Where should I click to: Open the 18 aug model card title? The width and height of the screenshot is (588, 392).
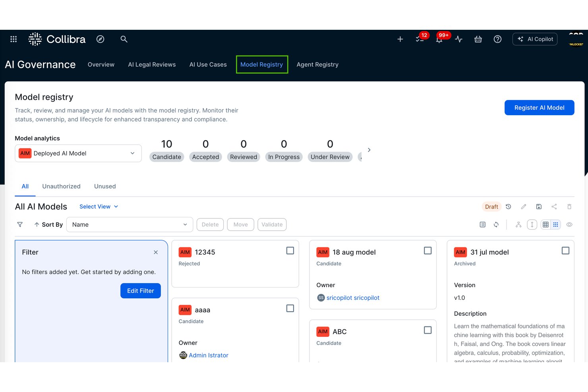354,252
